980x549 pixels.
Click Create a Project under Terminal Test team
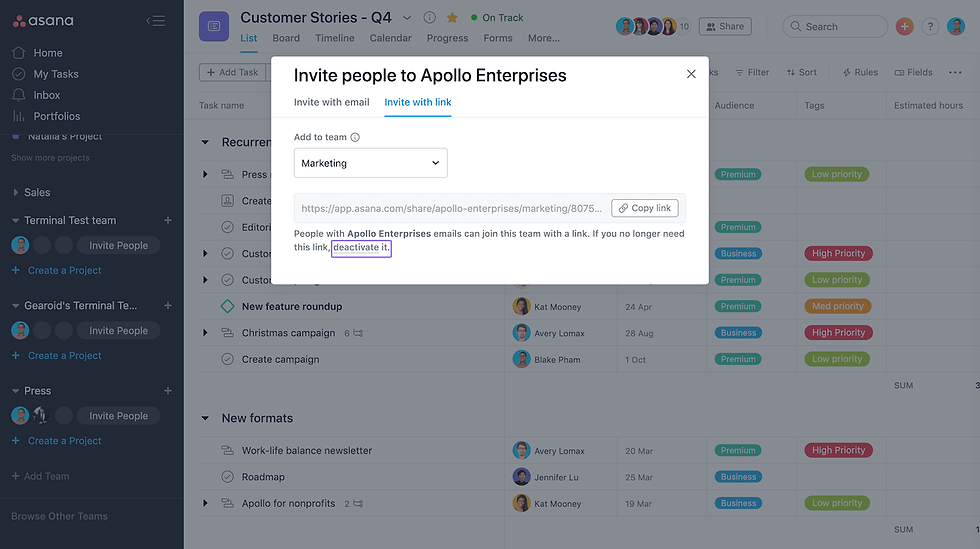pyautogui.click(x=57, y=270)
